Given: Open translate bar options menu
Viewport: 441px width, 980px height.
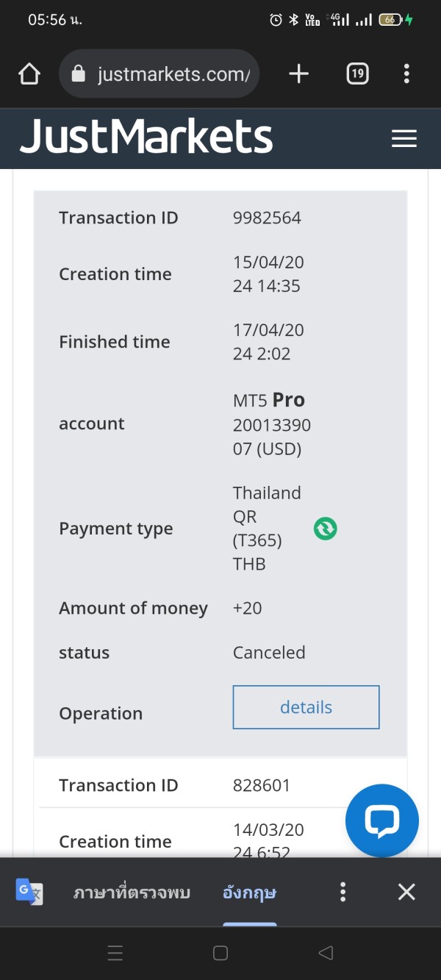Looking at the screenshot, I should point(343,893).
